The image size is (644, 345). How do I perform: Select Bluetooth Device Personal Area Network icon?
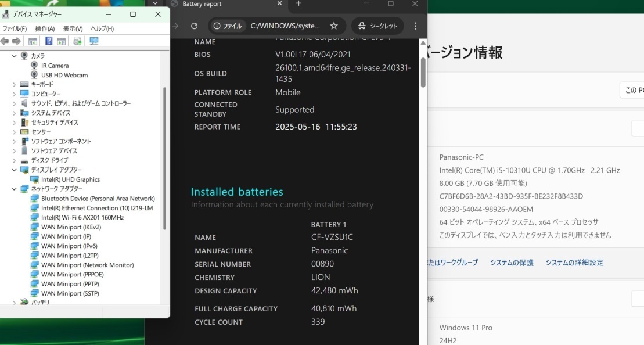34,199
